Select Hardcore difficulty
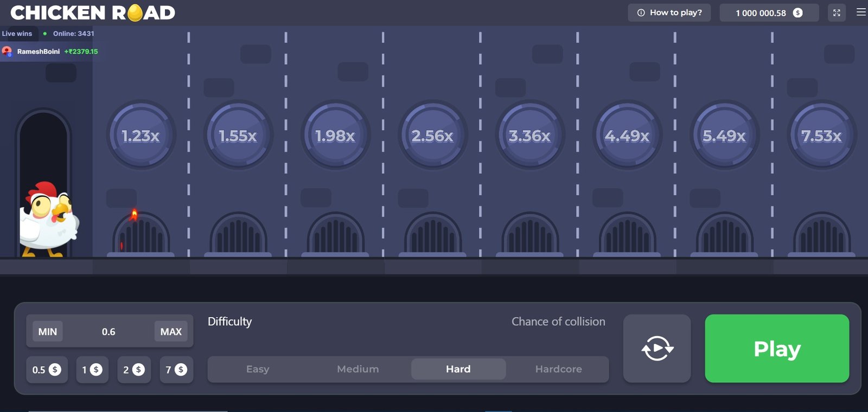Screen dimensions: 868x412 click(x=558, y=369)
